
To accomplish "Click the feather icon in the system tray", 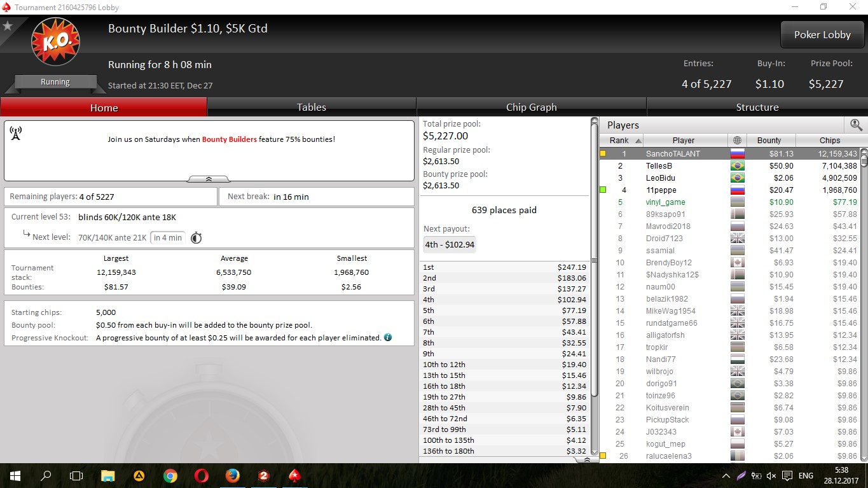I will (741, 476).
